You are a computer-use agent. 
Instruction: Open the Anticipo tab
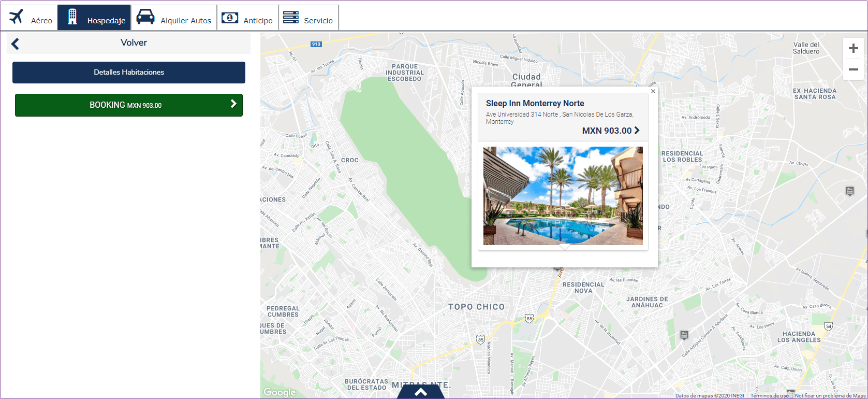coord(248,18)
